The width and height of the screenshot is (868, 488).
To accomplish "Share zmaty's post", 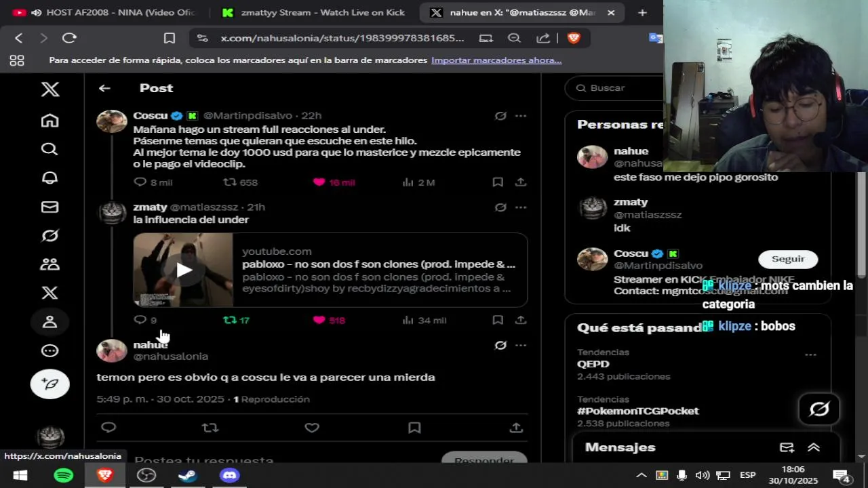I will pos(521,319).
